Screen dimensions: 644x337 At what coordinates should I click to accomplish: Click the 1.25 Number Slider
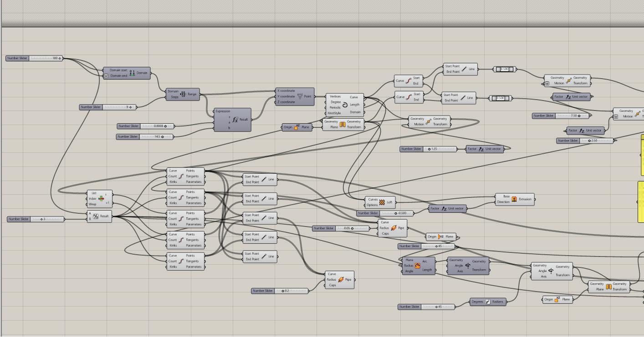click(429, 149)
